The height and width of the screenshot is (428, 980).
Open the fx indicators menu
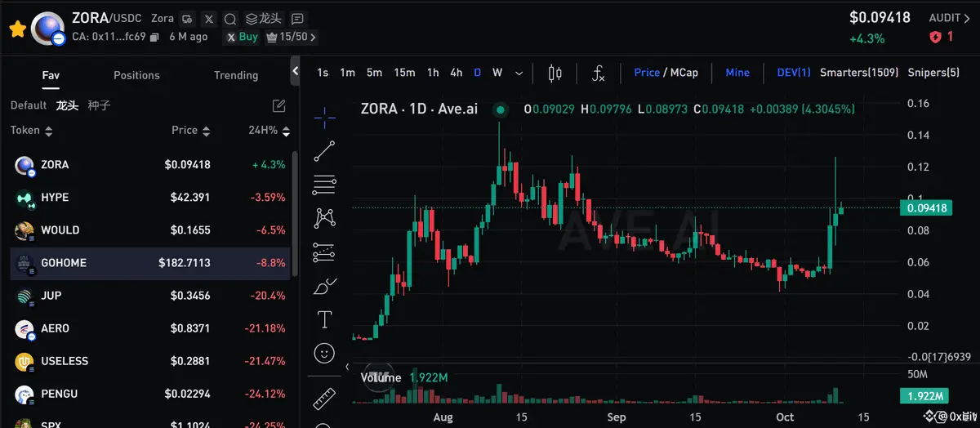point(598,74)
